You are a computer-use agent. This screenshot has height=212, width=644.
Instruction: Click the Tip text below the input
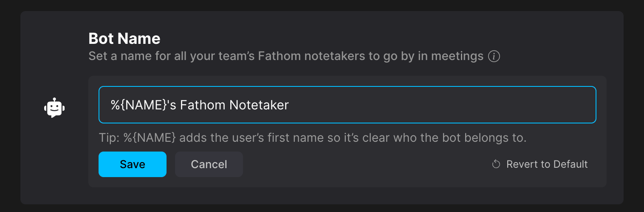point(313,138)
